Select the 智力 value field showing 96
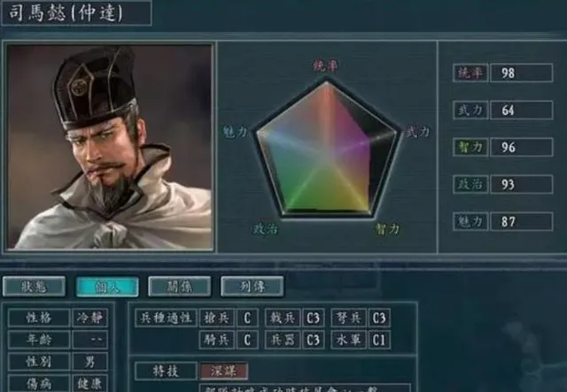The height and width of the screenshot is (392, 567). pyautogui.click(x=522, y=147)
